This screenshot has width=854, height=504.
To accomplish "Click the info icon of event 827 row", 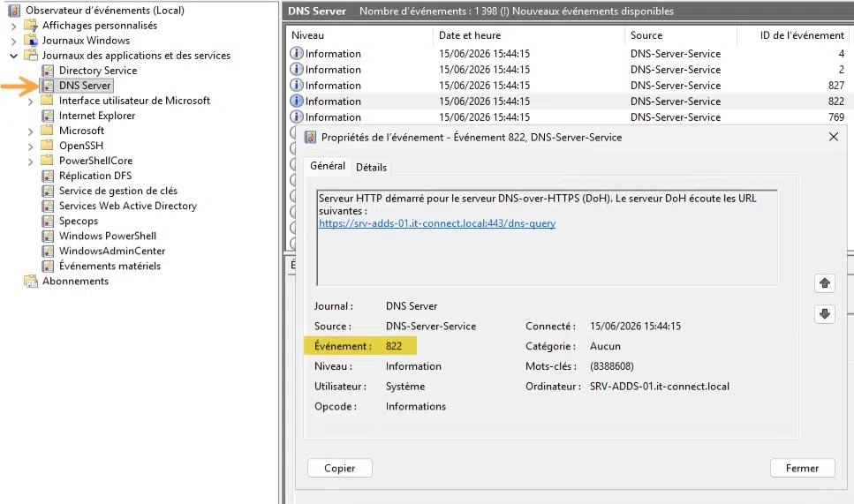I will pos(296,85).
